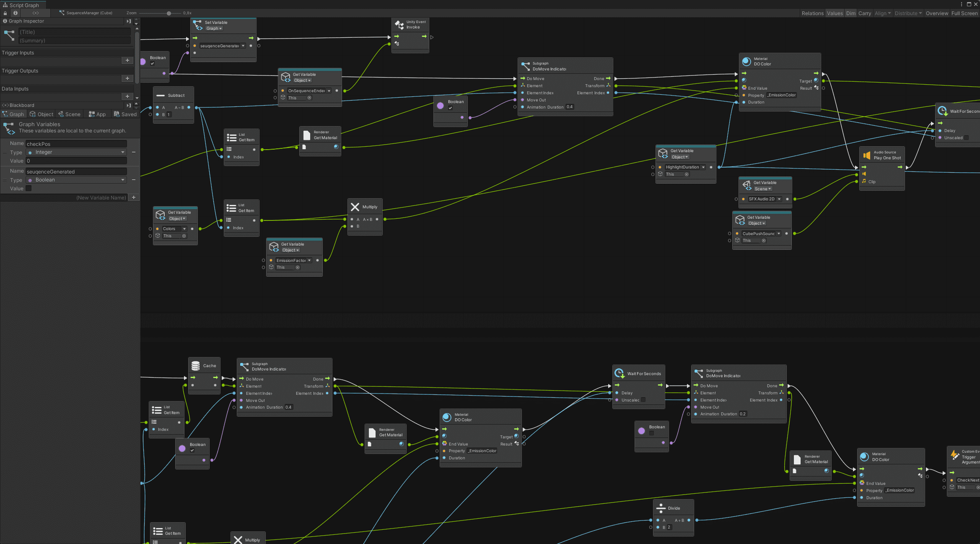Click the Relations toolbar button

(812, 13)
